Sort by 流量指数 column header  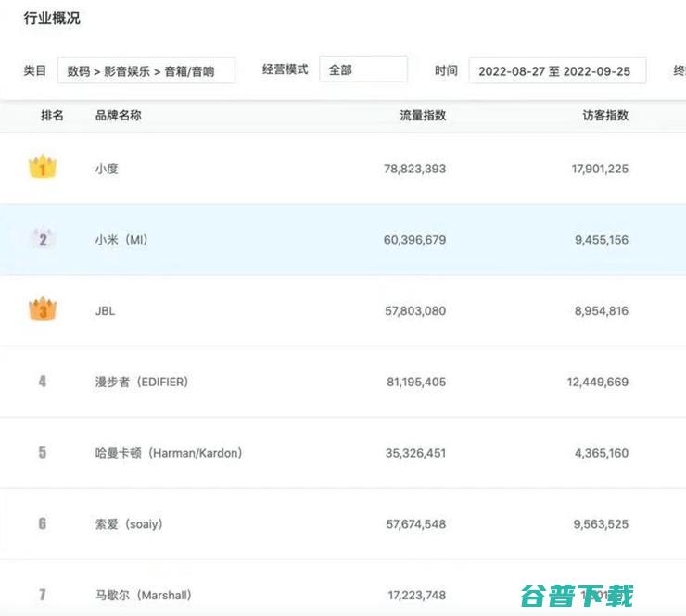pos(423,116)
